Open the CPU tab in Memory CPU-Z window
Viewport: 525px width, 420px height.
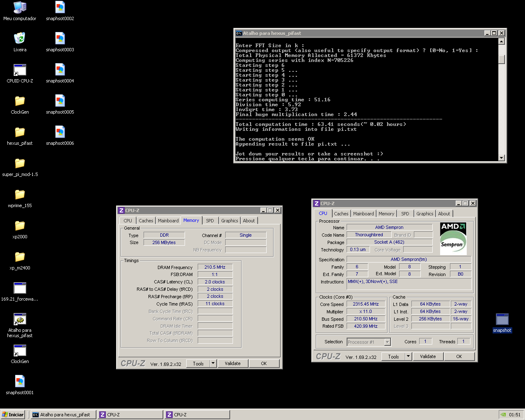[x=128, y=221]
